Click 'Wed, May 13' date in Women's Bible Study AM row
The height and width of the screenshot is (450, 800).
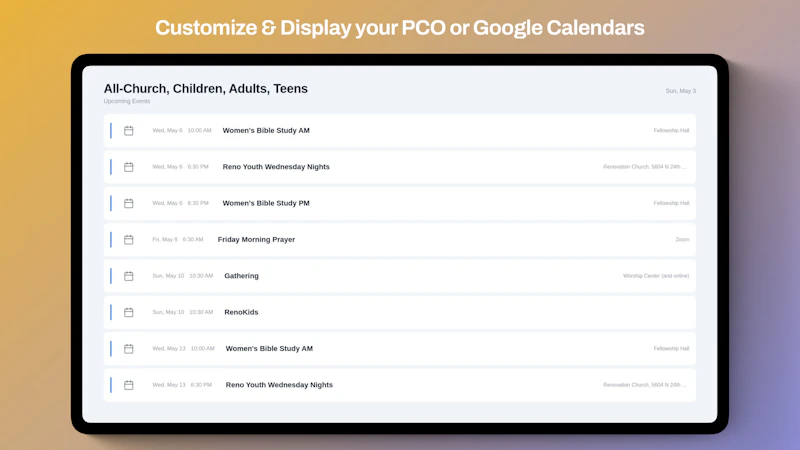(169, 348)
